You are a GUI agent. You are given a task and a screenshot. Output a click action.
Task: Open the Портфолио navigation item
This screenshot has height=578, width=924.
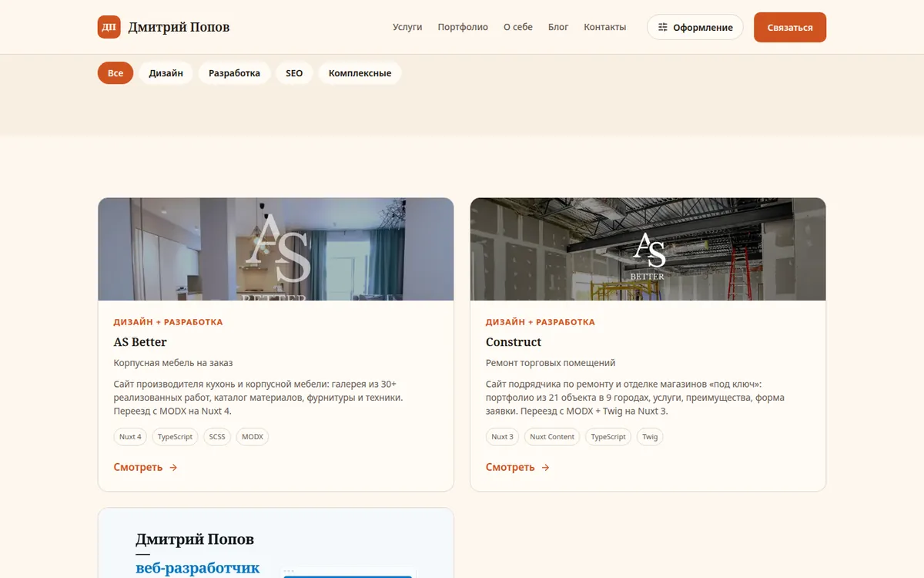pos(463,27)
